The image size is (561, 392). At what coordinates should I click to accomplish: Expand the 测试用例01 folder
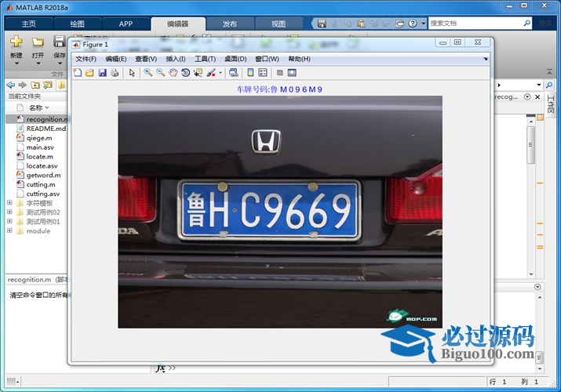[x=9, y=221]
